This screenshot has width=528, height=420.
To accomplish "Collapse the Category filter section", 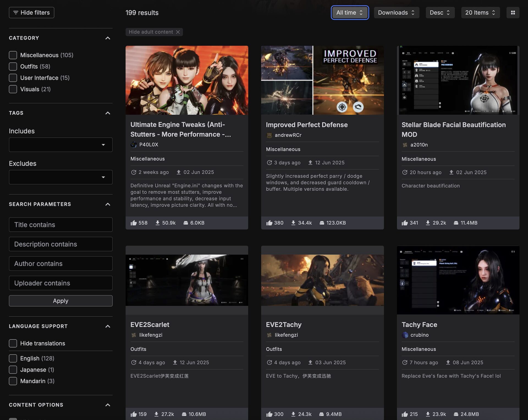I will pos(108,38).
